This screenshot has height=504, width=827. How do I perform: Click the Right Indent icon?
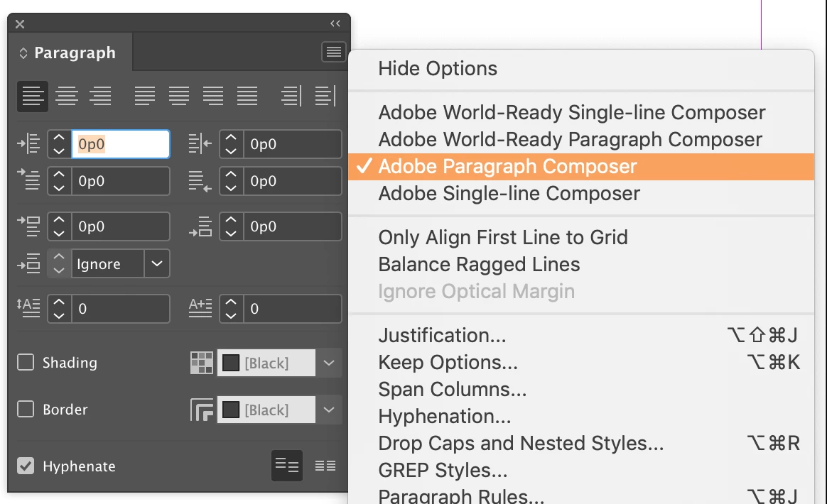[200, 143]
